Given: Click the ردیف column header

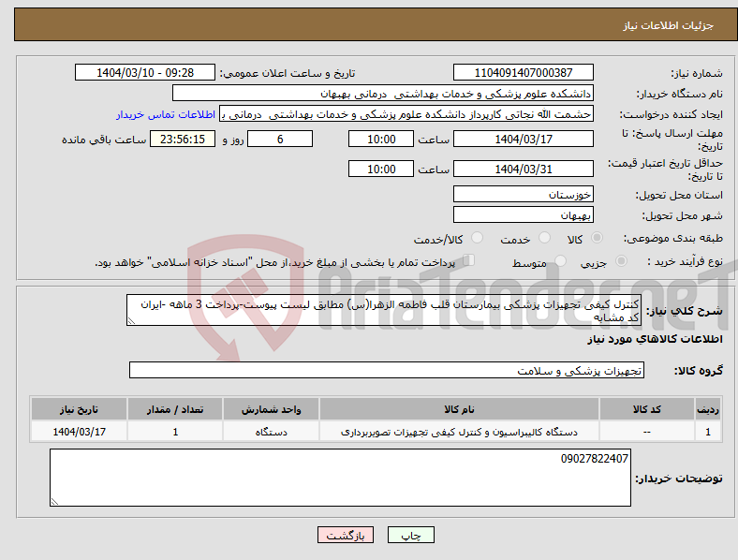Looking at the screenshot, I should point(708,409).
